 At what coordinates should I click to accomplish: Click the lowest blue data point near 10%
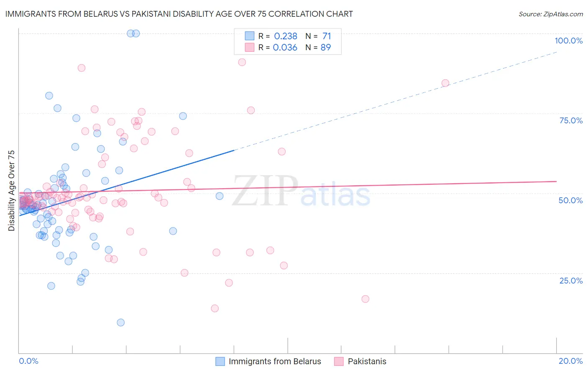point(121,322)
